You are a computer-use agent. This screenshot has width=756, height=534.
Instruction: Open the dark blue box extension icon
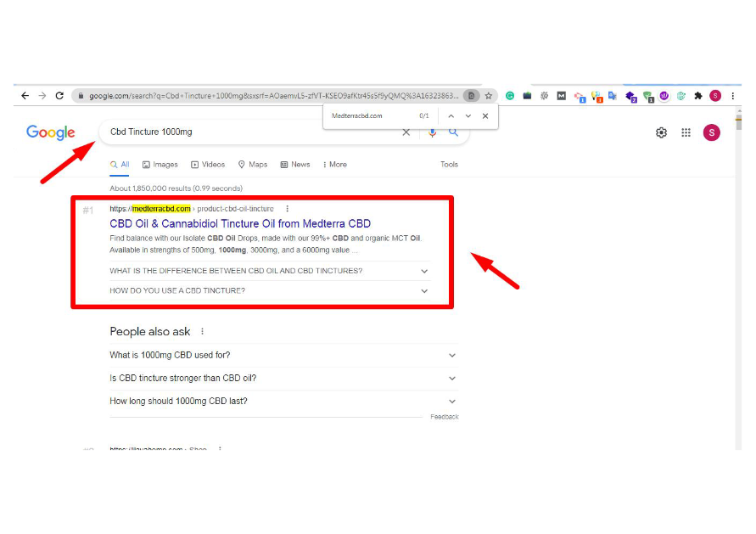tap(527, 96)
